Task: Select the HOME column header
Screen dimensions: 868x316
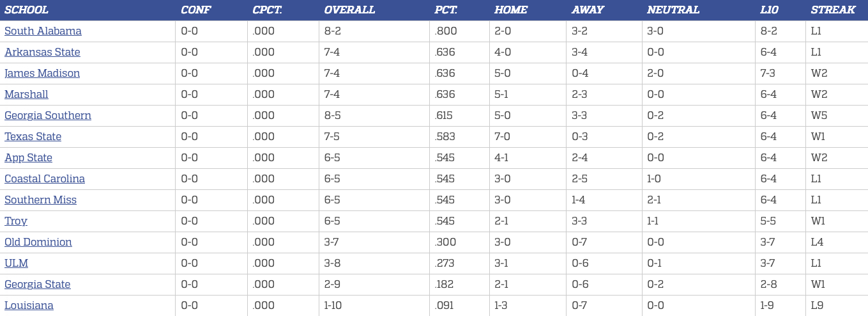Action: coord(511,10)
